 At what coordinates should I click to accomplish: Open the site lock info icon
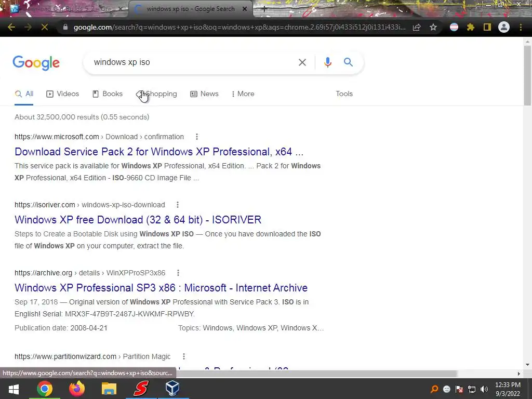click(x=65, y=27)
